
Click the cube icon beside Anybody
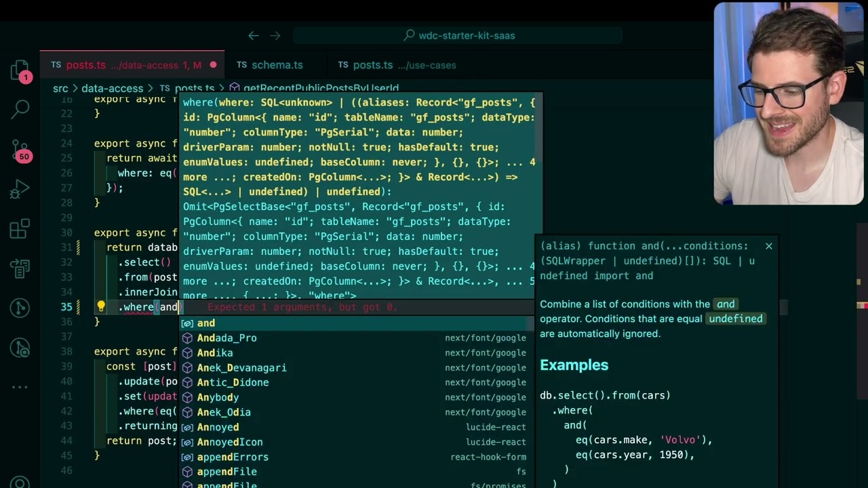188,397
